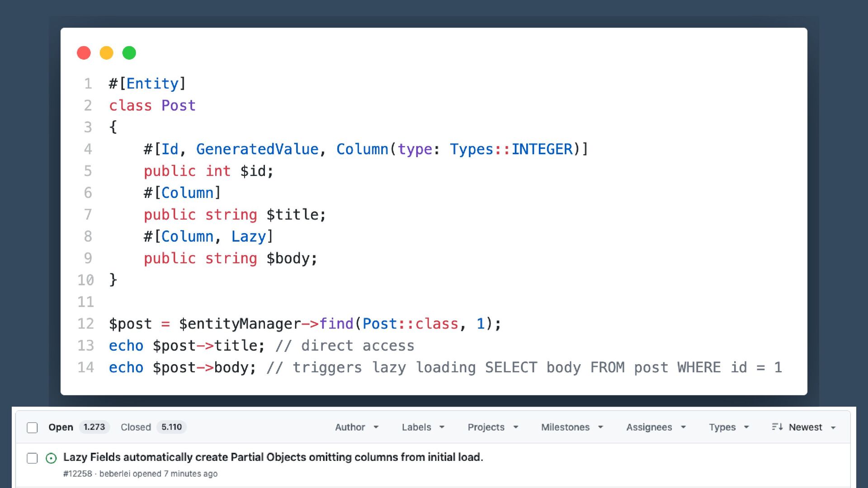The image size is (868, 488).
Task: Switch to the Closed issues tab
Action: click(x=136, y=427)
